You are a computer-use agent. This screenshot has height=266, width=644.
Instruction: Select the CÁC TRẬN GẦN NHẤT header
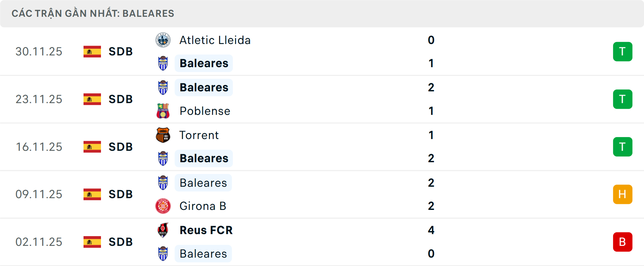pos(93,13)
